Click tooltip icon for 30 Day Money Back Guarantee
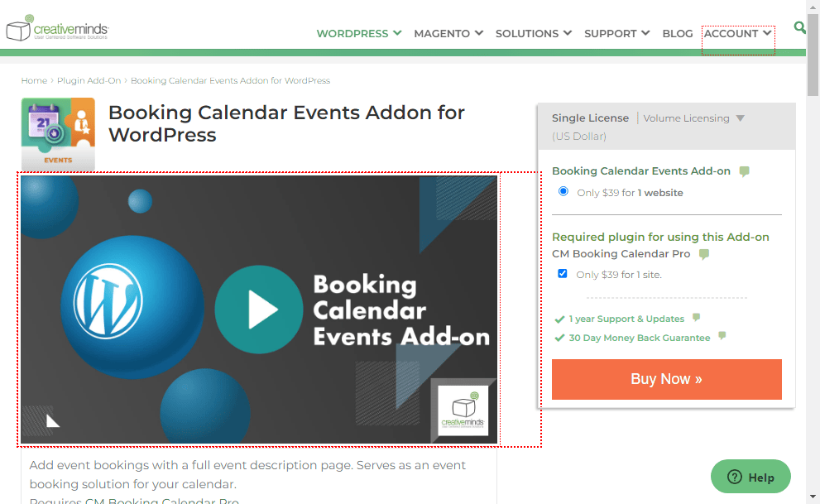This screenshot has width=820, height=504. 722,336
